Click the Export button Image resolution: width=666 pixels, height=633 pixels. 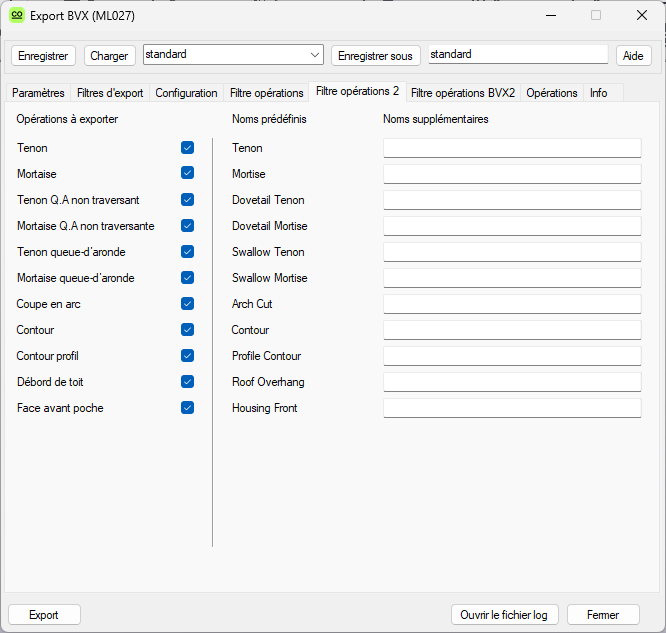point(44,615)
